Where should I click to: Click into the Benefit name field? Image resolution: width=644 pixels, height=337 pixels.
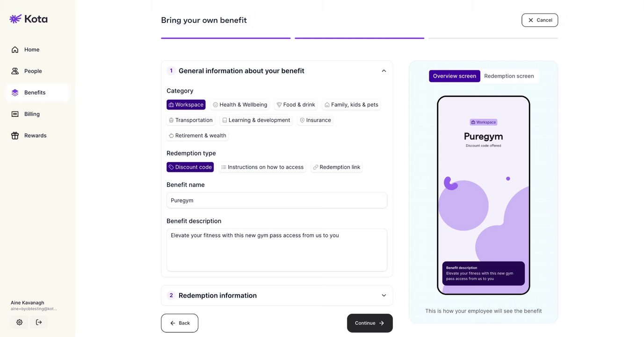pos(277,200)
